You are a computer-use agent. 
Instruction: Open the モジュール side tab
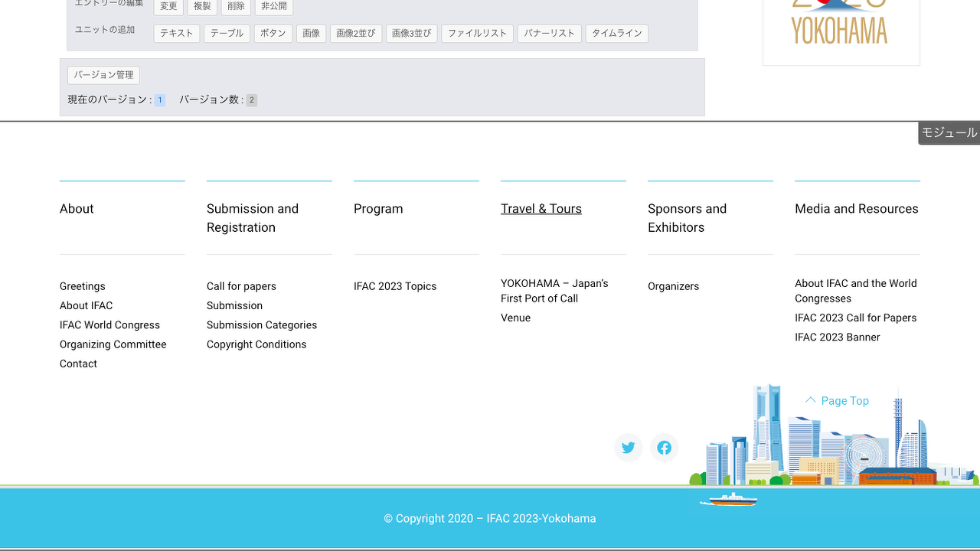tap(949, 132)
